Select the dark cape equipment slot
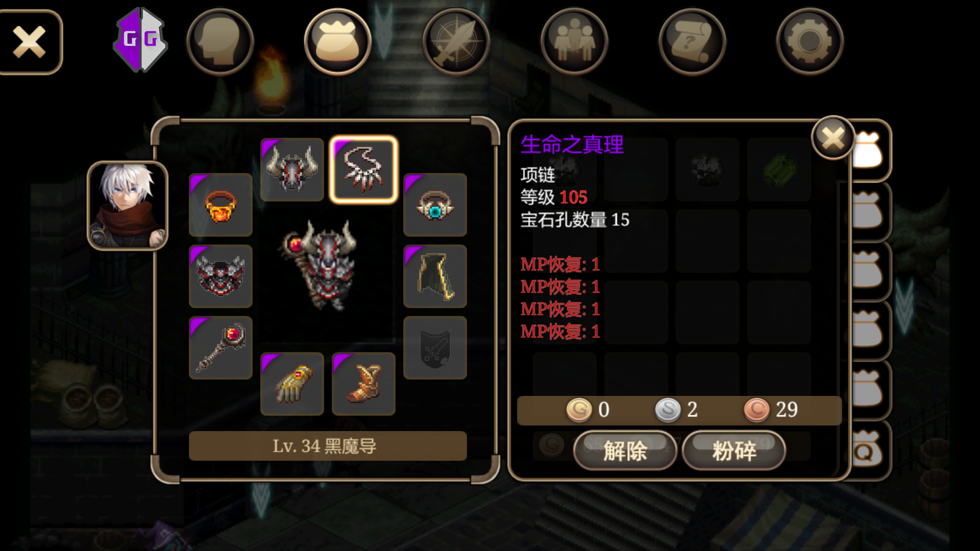Image resolution: width=980 pixels, height=551 pixels. (435, 277)
